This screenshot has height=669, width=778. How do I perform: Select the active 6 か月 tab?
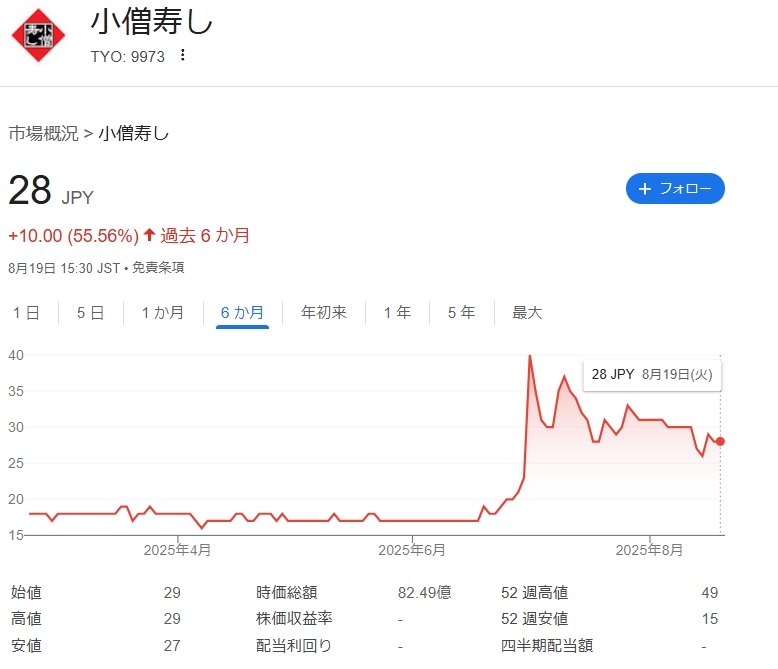click(x=242, y=313)
